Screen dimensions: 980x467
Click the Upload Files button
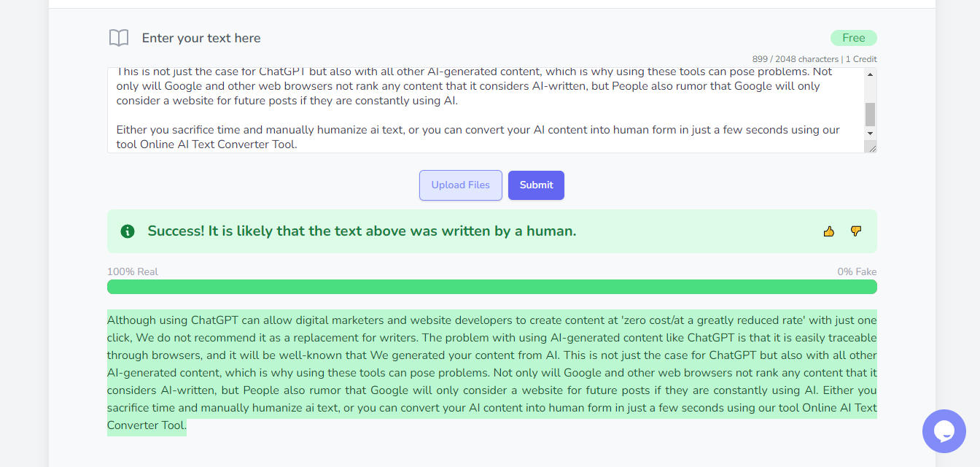tap(461, 185)
